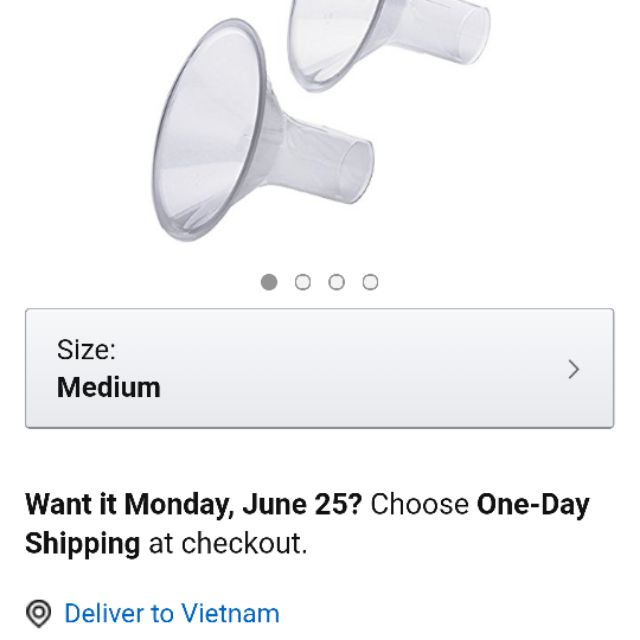Click the location pin icon
Viewport: 640px width, 640px height.
click(39, 613)
